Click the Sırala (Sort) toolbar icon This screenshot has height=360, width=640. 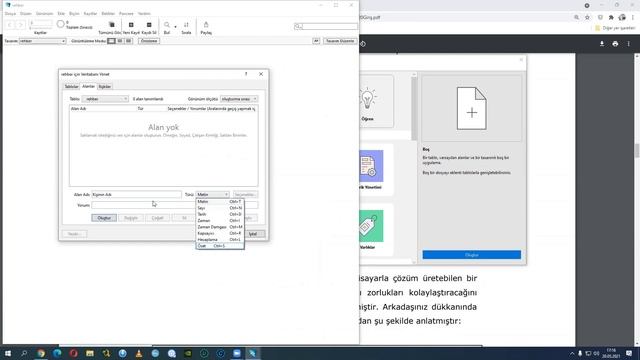click(x=186, y=25)
